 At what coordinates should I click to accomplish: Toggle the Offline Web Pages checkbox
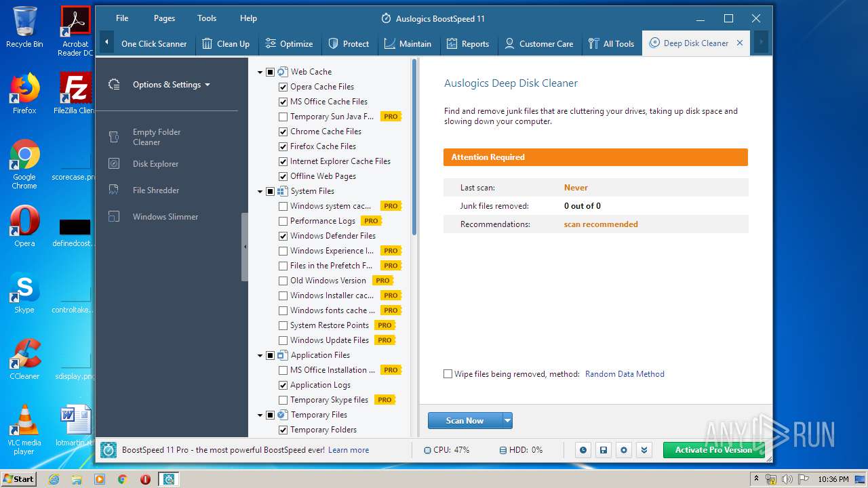[283, 176]
